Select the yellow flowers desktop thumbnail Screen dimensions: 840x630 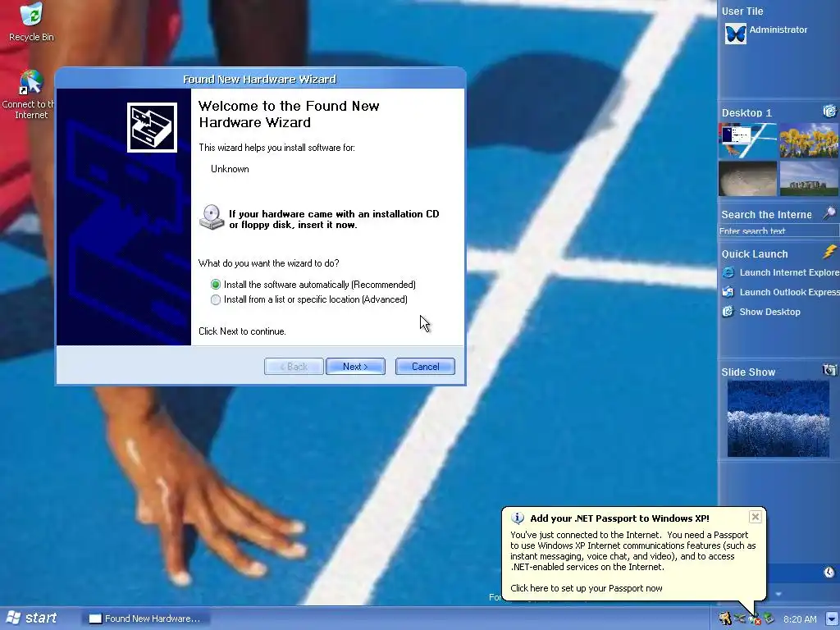(x=809, y=140)
